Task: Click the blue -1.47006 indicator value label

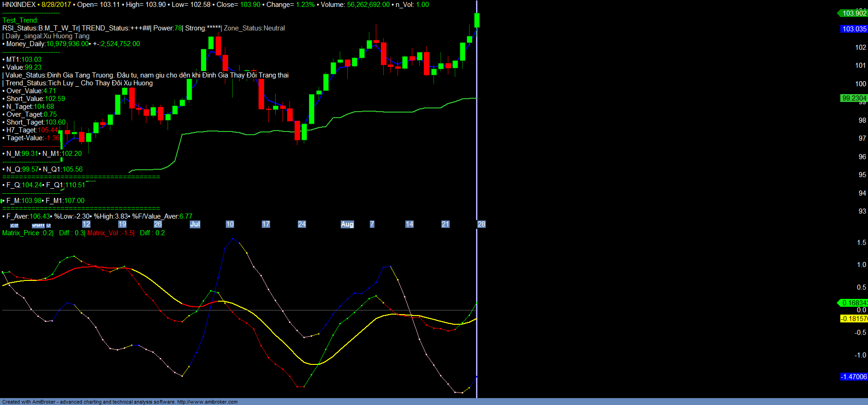Action: pyautogui.click(x=854, y=377)
